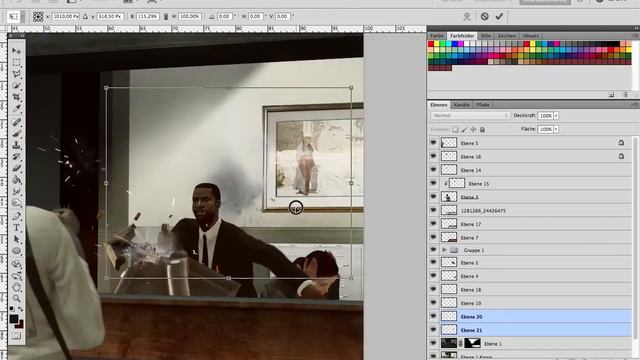The height and width of the screenshot is (360, 640).
Task: Hide layer Ebene 16
Action: pos(433,156)
